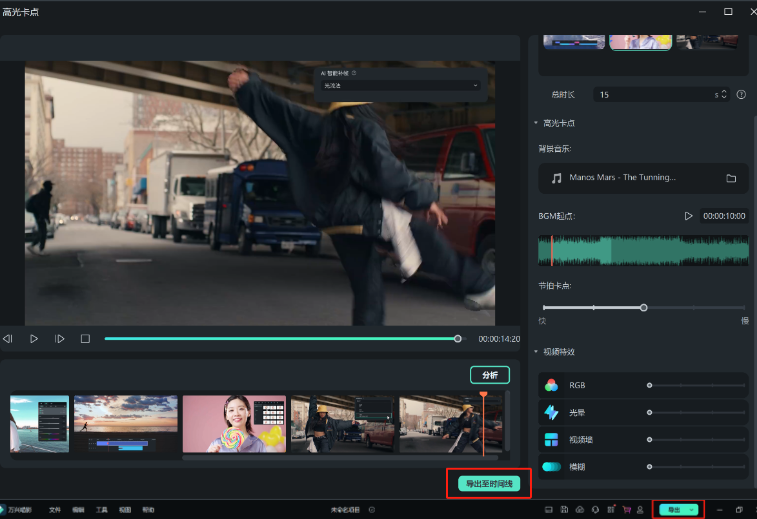Select the lollipop girl clip thumbnail
Screen dimensions: 757x519
234,424
